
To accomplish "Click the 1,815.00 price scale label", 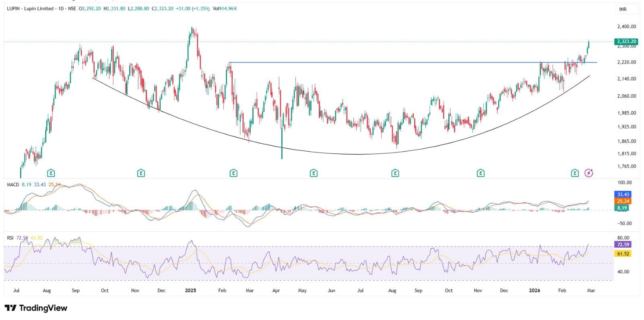I will click(626, 154).
